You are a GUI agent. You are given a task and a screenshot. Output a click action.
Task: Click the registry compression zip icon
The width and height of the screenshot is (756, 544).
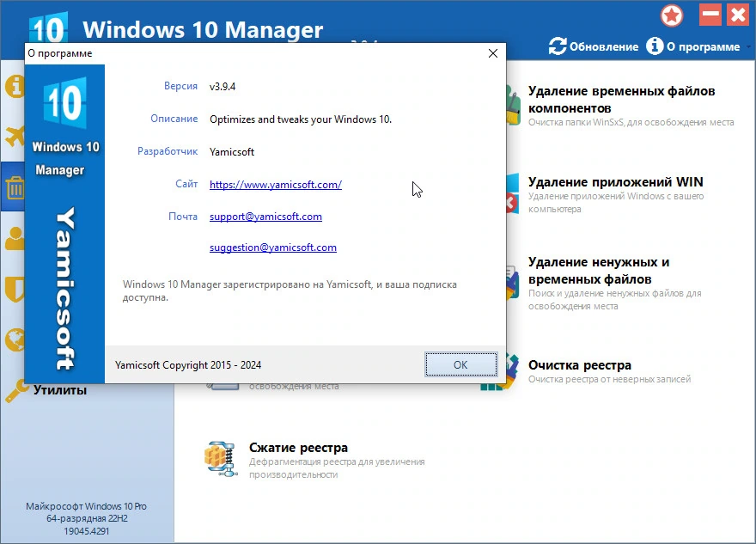pyautogui.click(x=221, y=459)
